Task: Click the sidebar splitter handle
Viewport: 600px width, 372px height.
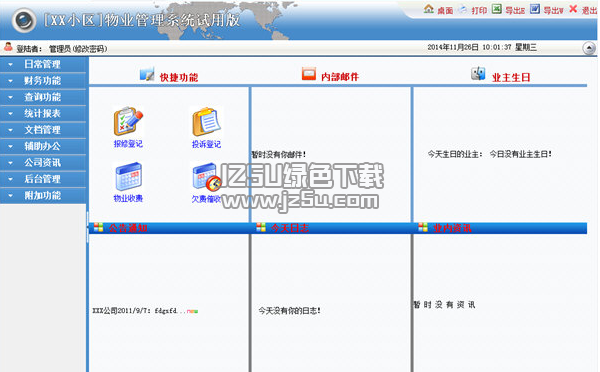Action: point(87,227)
